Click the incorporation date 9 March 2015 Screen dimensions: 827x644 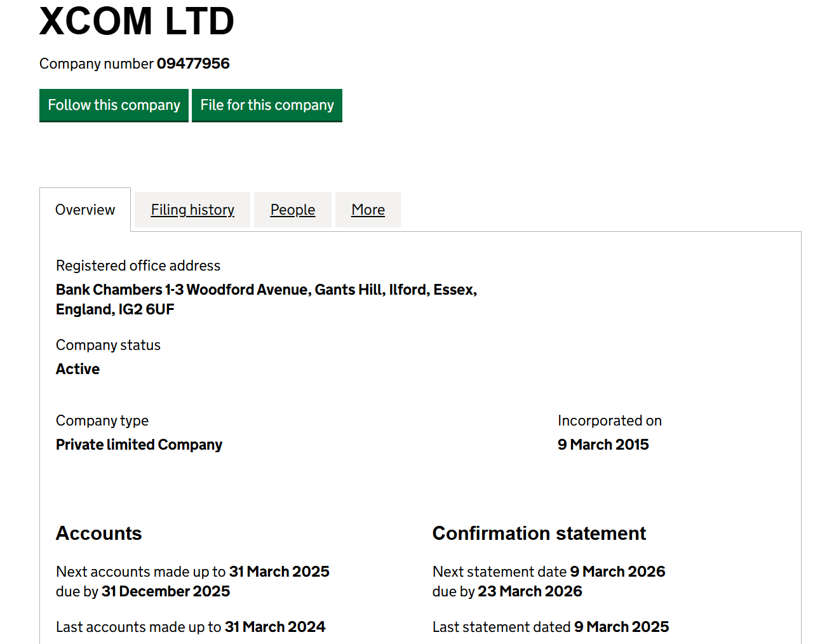[x=603, y=445]
